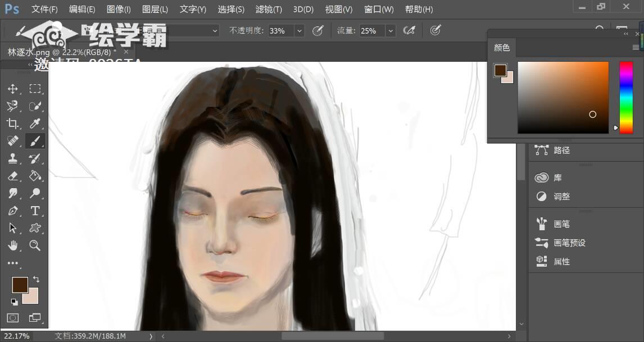Click the flow 25% input field

point(373,31)
